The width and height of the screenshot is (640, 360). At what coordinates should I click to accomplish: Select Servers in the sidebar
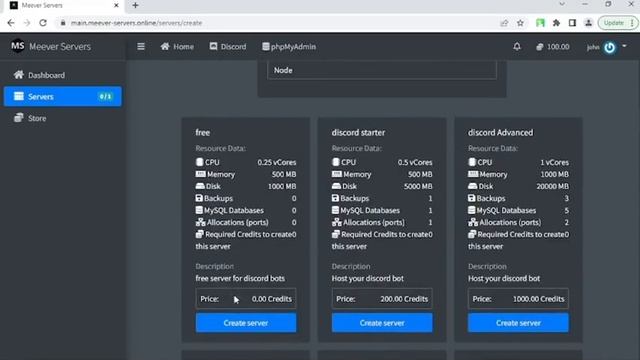[x=62, y=96]
